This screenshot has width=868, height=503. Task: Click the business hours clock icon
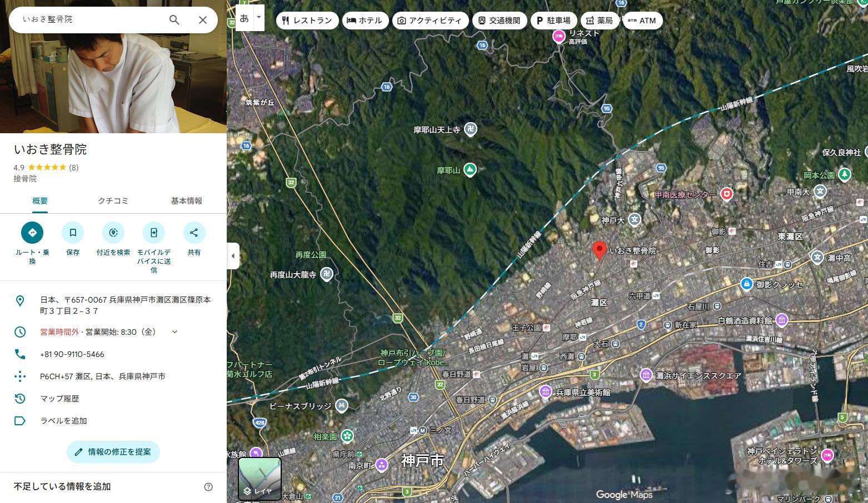(20, 332)
